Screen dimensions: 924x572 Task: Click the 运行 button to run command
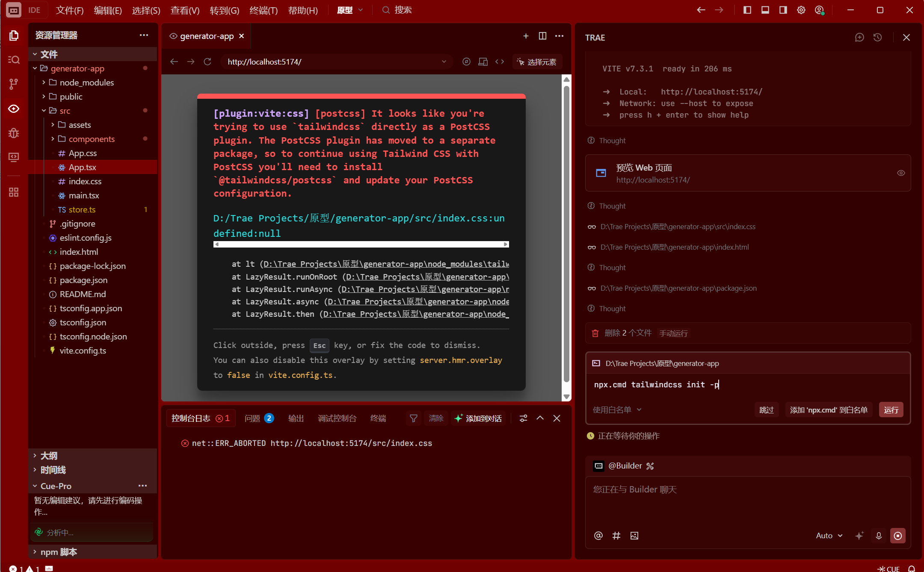pos(891,410)
